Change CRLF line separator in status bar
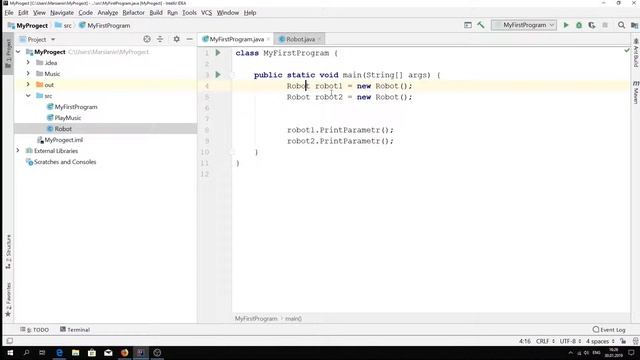This screenshot has height=360, width=640. [545, 341]
